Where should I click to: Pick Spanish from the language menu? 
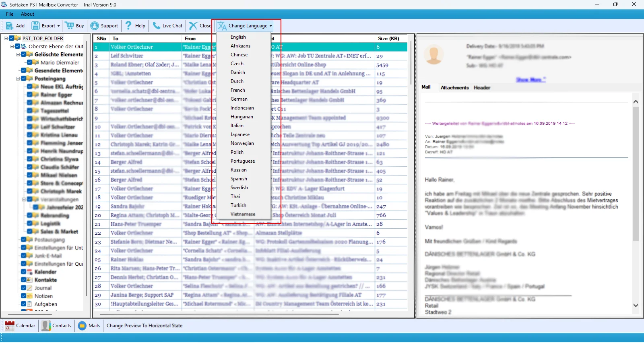pos(243,179)
